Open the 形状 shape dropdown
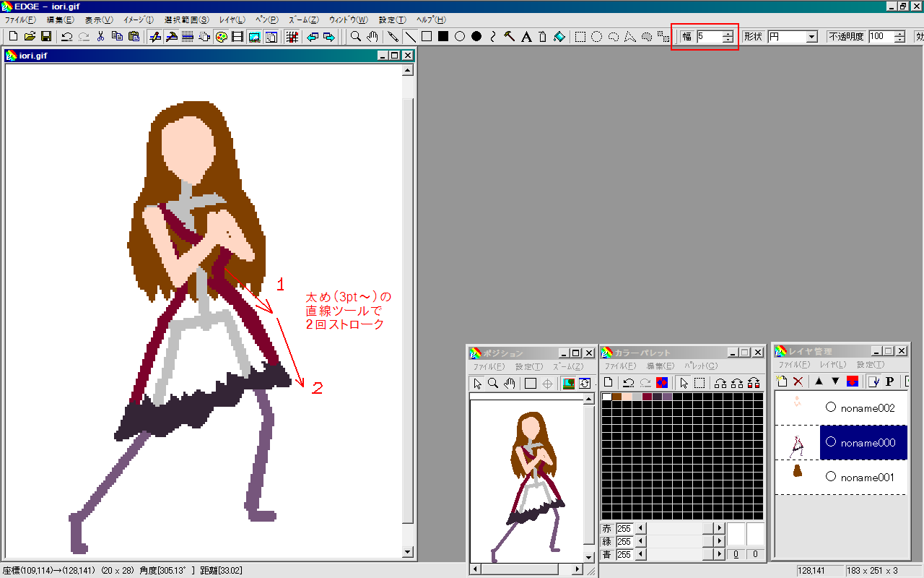 pos(811,37)
